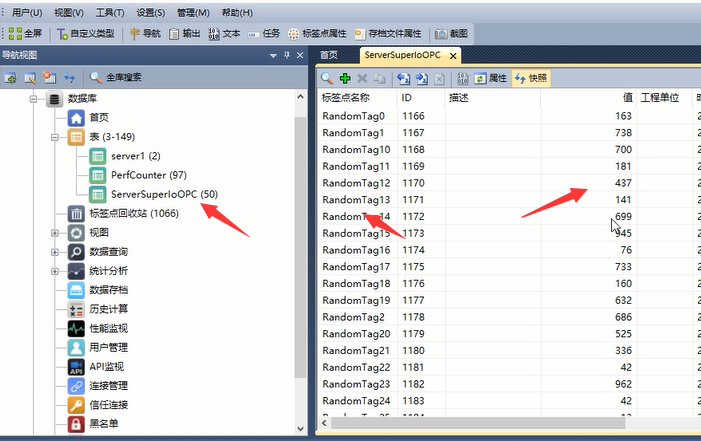Toggle the 导航 navigation toolbar button

[x=145, y=34]
